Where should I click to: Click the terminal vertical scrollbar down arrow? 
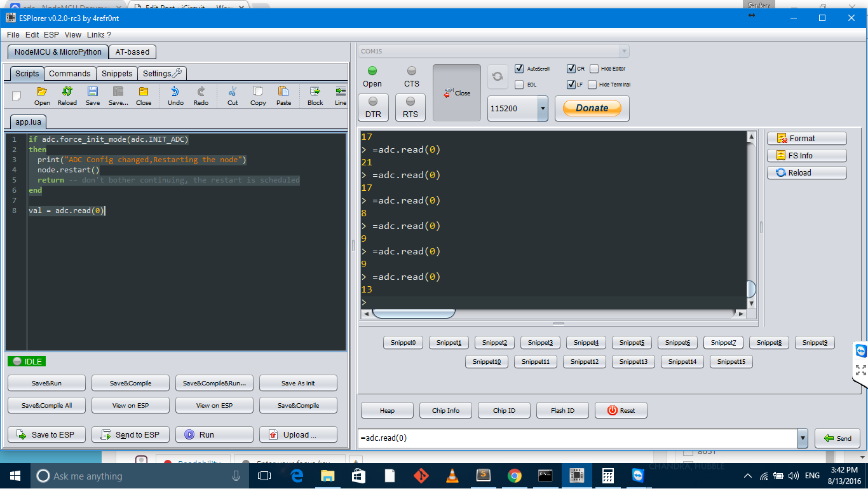[751, 303]
